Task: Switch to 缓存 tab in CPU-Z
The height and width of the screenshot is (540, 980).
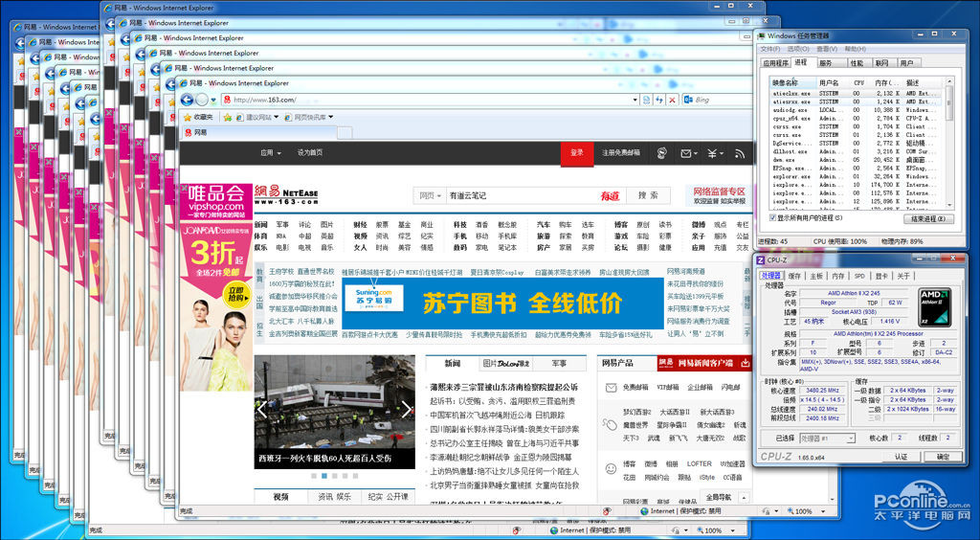Action: click(x=794, y=276)
